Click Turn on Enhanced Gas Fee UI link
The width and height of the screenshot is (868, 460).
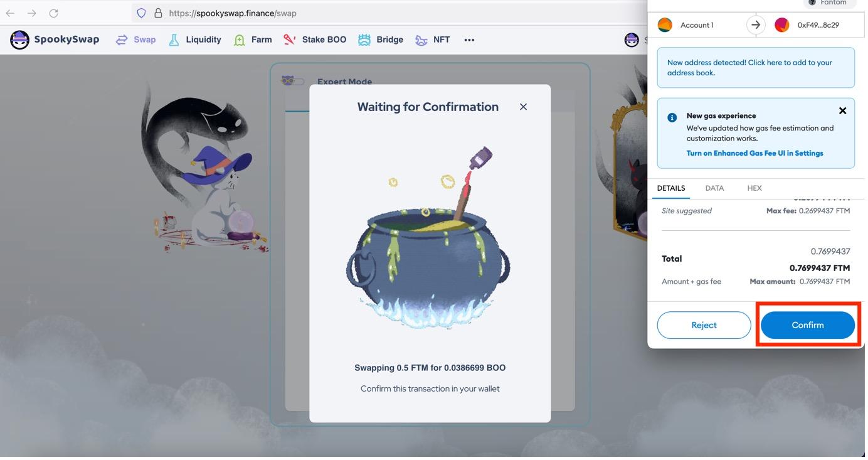pyautogui.click(x=754, y=153)
